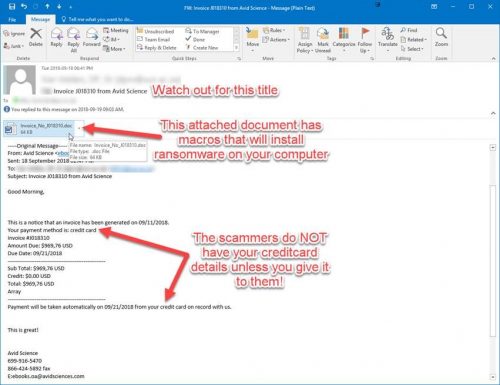Click the Meeting button

(116, 30)
